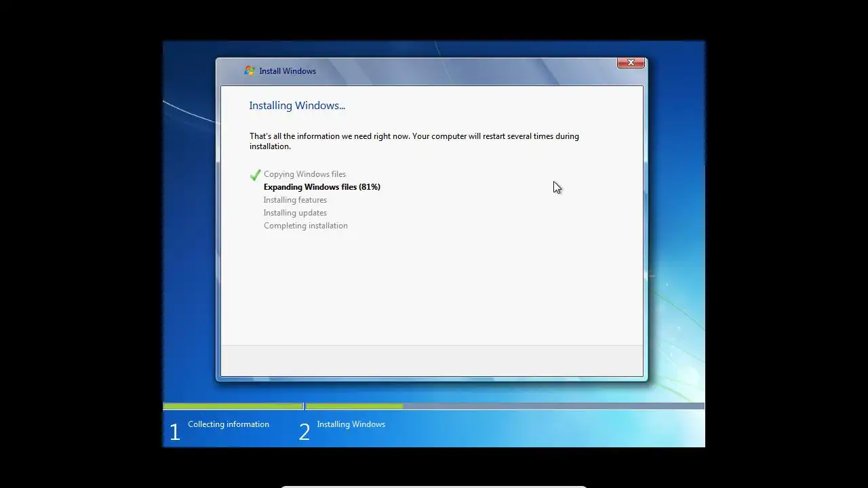The height and width of the screenshot is (488, 868).
Task: Click the stage number 1
Action: (x=175, y=432)
